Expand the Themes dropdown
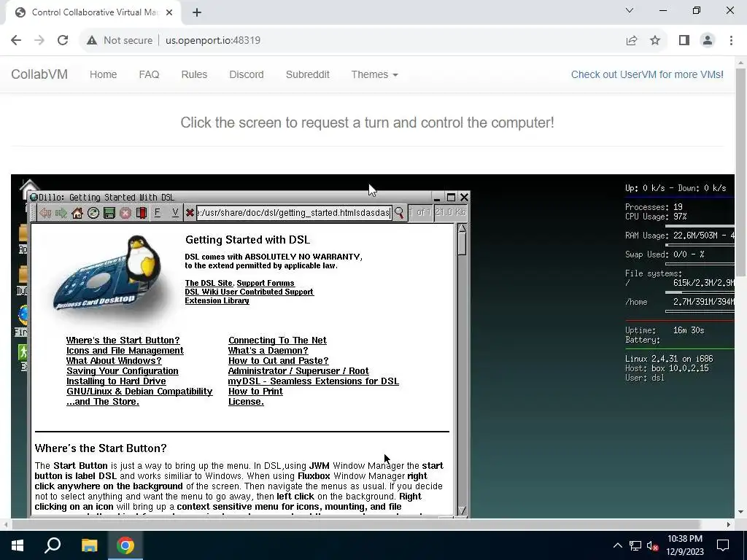Viewport: 747px width, 560px height. (x=374, y=74)
